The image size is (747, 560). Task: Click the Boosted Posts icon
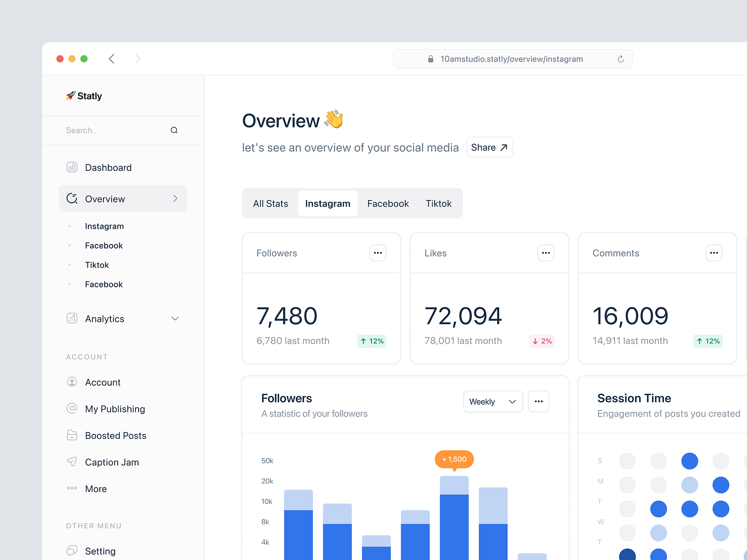(x=72, y=435)
